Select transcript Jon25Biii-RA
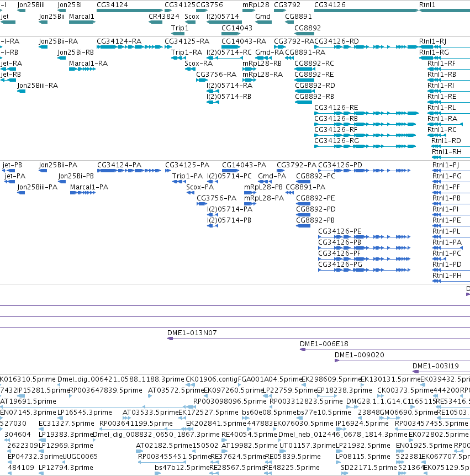This screenshot has height=476, width=470. (x=38, y=86)
